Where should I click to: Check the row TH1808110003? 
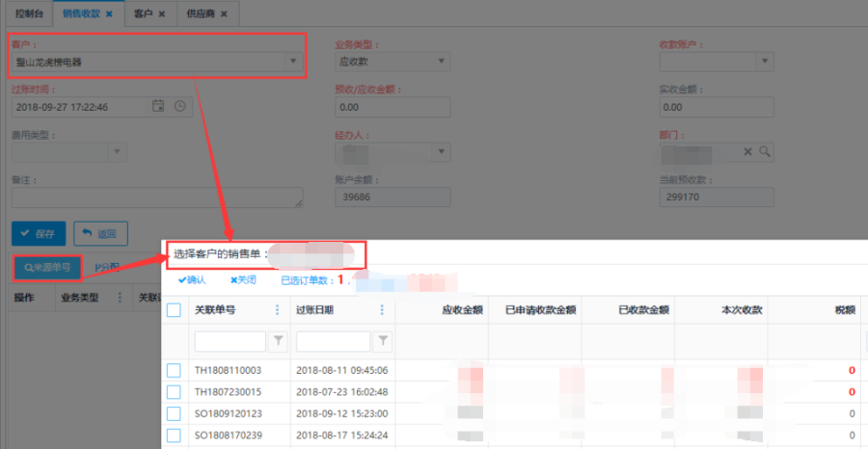pyautogui.click(x=174, y=370)
